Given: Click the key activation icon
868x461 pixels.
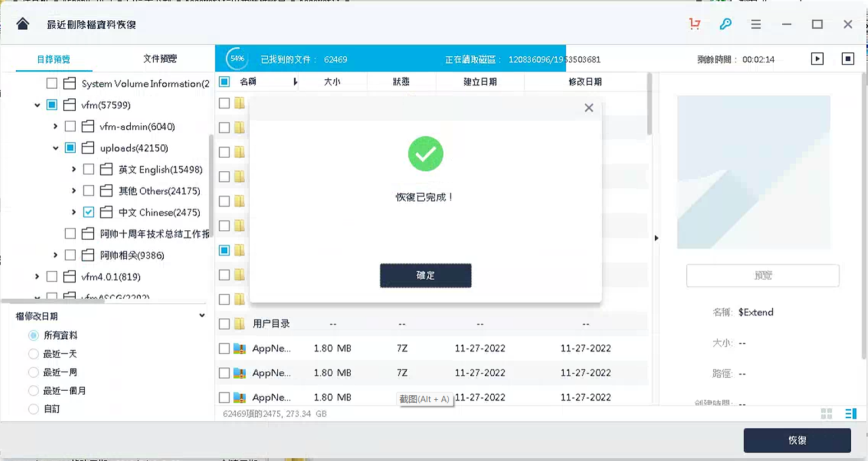Looking at the screenshot, I should click(725, 24).
